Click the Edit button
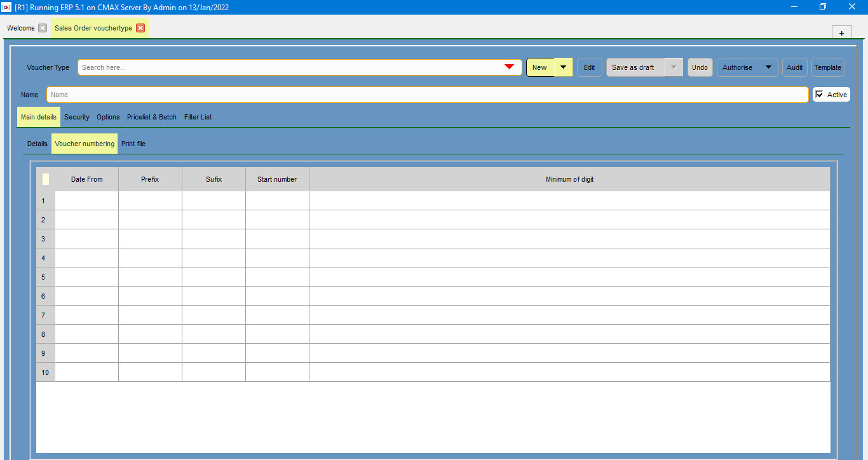This screenshot has height=460, width=868. click(x=590, y=67)
